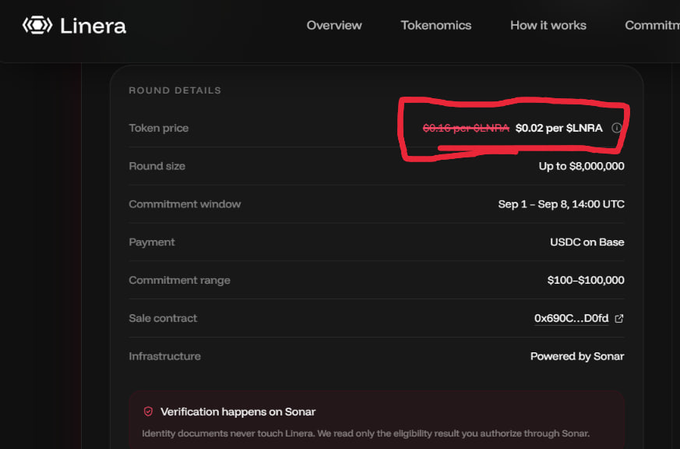The height and width of the screenshot is (449, 680).
Task: Click the $100–$100,000 range value
Action: pyautogui.click(x=586, y=280)
